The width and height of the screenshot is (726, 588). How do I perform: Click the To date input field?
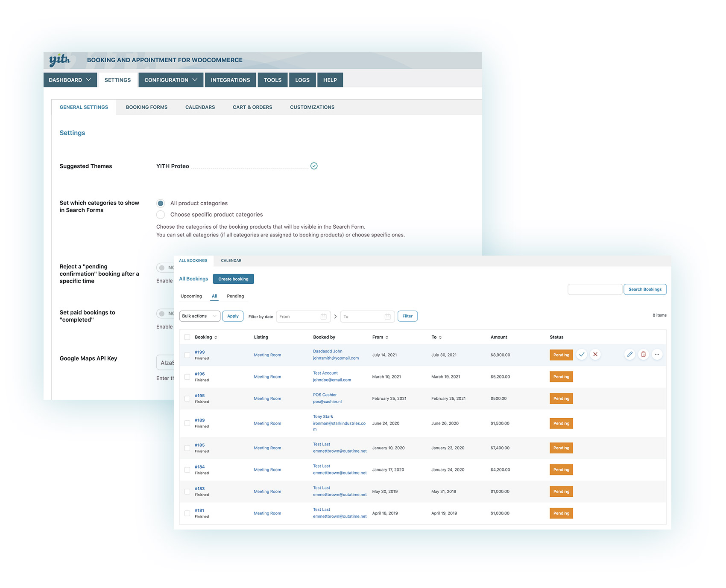pyautogui.click(x=367, y=317)
